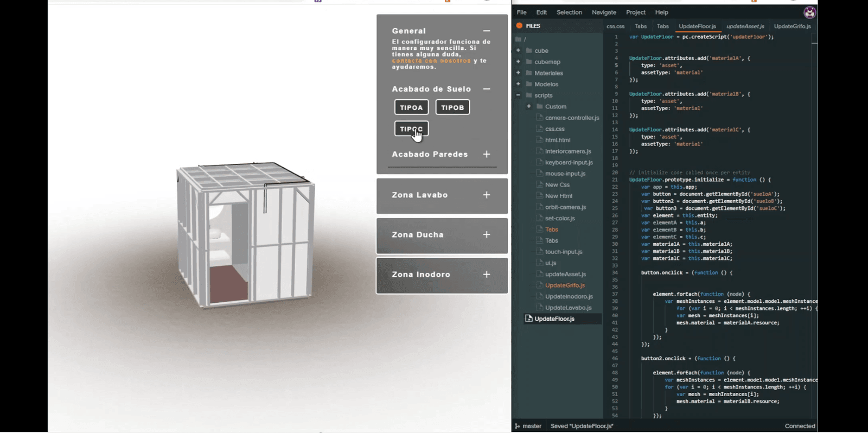
Task: Switch to the UpdateFloor.js editor tab
Action: [x=697, y=26]
